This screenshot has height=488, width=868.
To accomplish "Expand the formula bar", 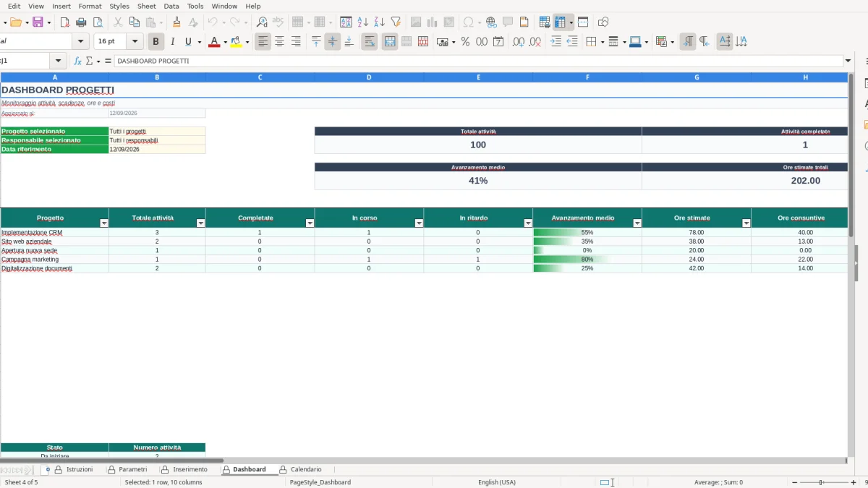I will (848, 61).
